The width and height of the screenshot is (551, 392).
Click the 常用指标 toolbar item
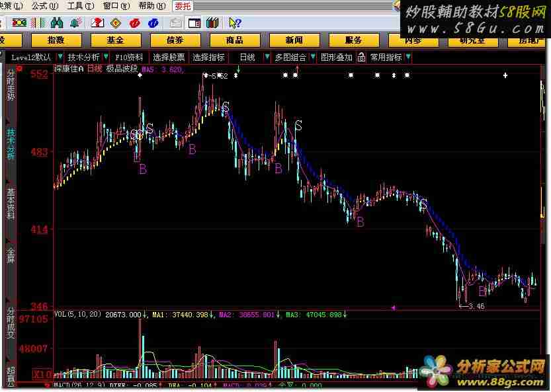point(386,58)
